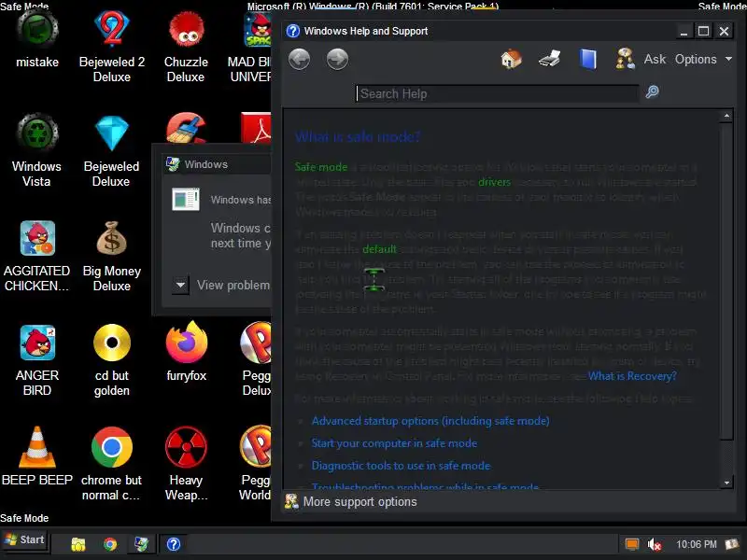Click the green 'default' glossary term
Viewport: 747px width, 560px height.
point(379,249)
